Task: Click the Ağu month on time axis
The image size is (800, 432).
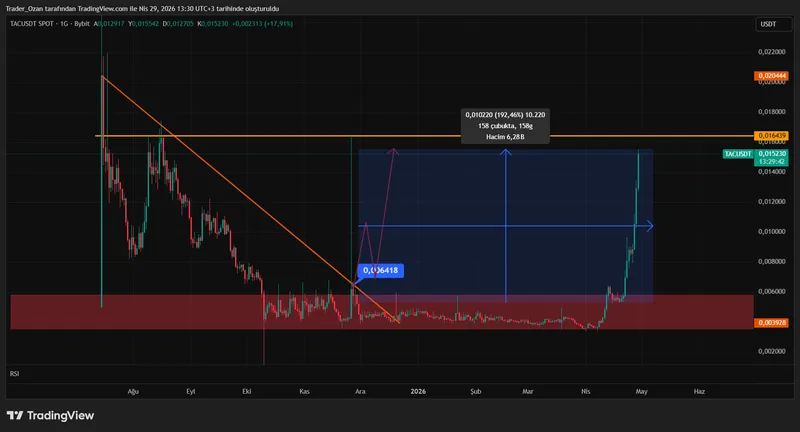Action: point(133,392)
